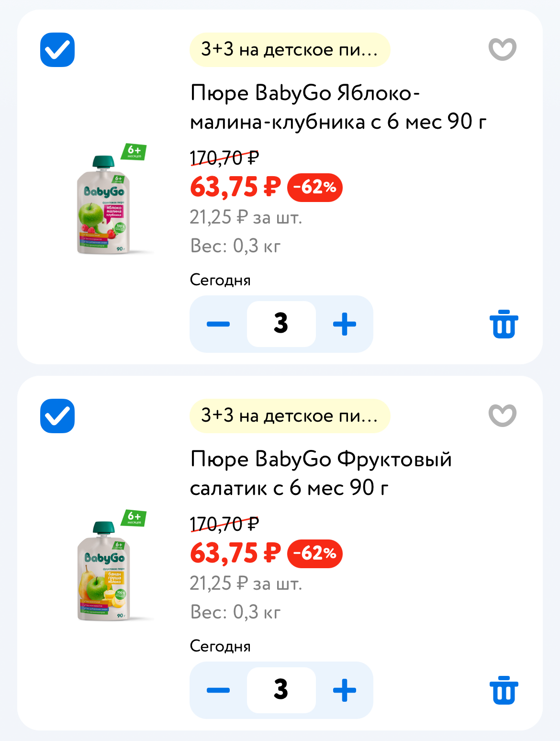Tap the -62% badge on Яблоко-малина-клубника
Screen dimensions: 560x741
point(314,187)
